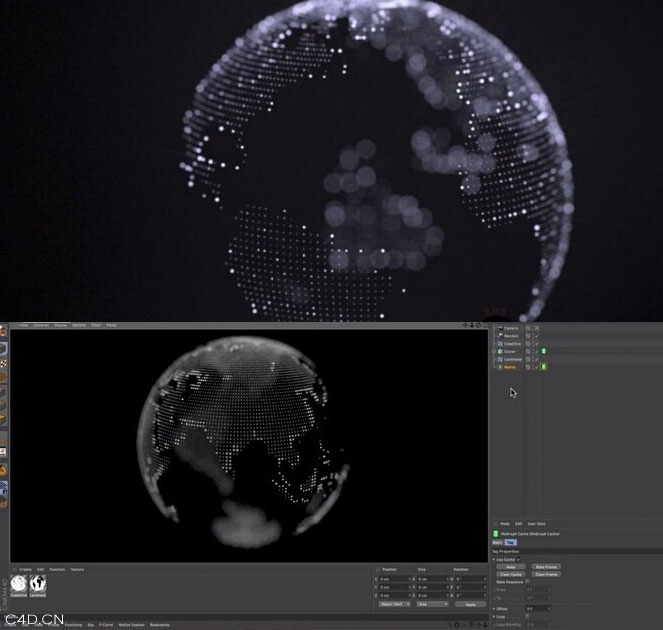Click the Position X input field
Screen dimensions: 663x630
(x=394, y=579)
